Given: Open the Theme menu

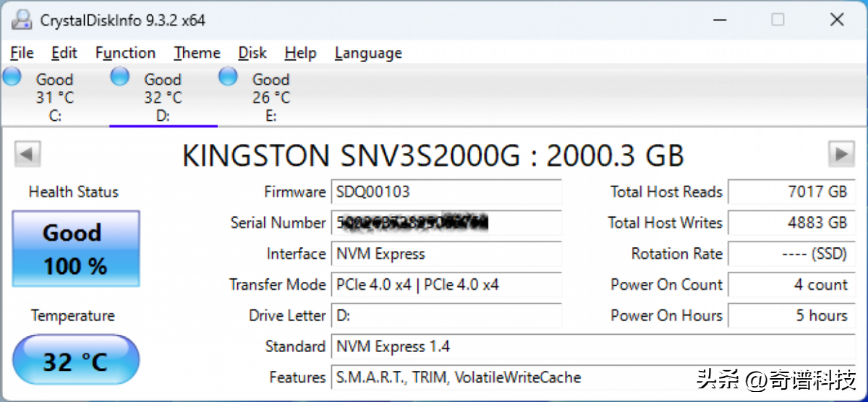Looking at the screenshot, I should coord(197,53).
